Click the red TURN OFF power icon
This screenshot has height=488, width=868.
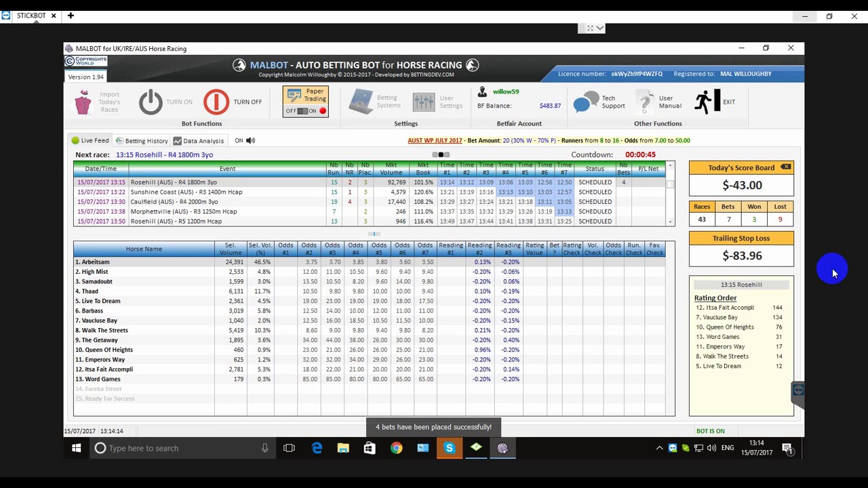[216, 102]
